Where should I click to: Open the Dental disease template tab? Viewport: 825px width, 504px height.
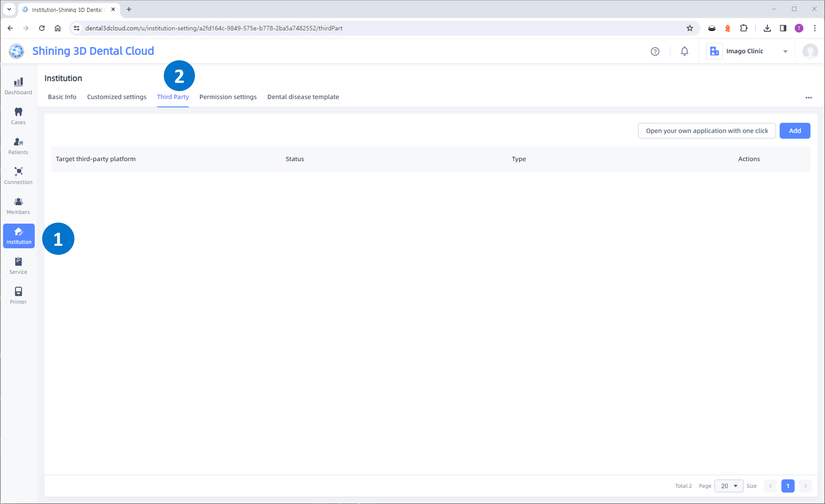[303, 97]
